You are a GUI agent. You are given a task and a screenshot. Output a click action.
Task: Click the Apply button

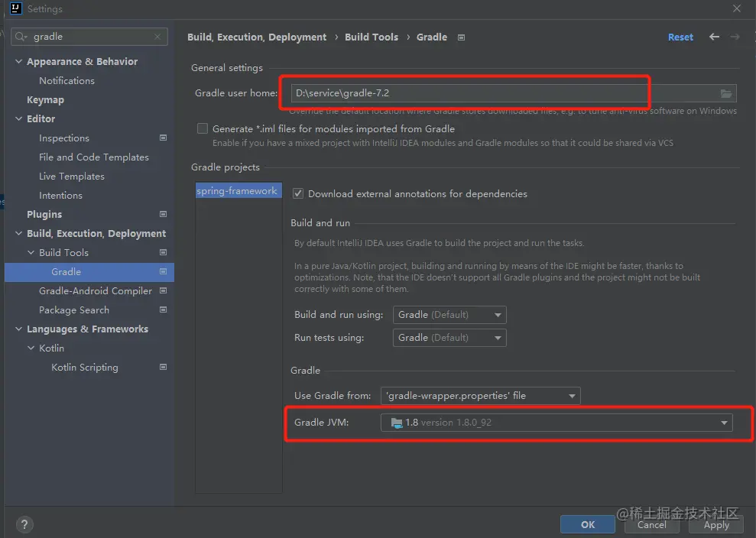(x=716, y=524)
